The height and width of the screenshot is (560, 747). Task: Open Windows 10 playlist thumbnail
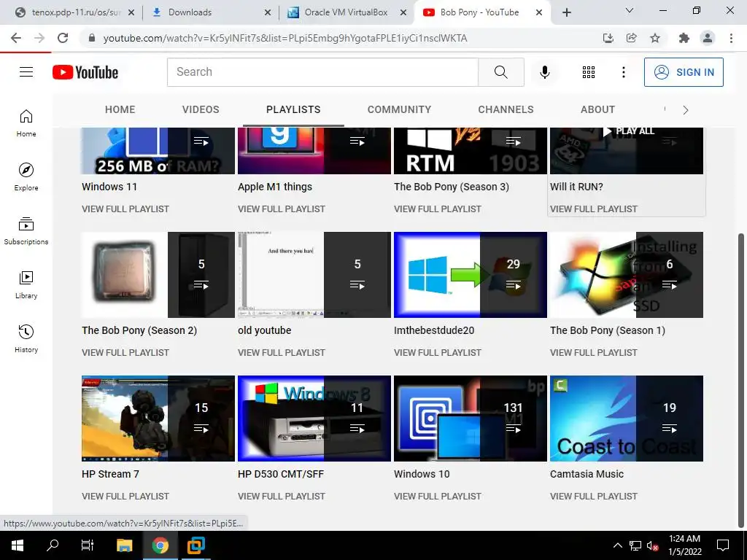click(471, 419)
